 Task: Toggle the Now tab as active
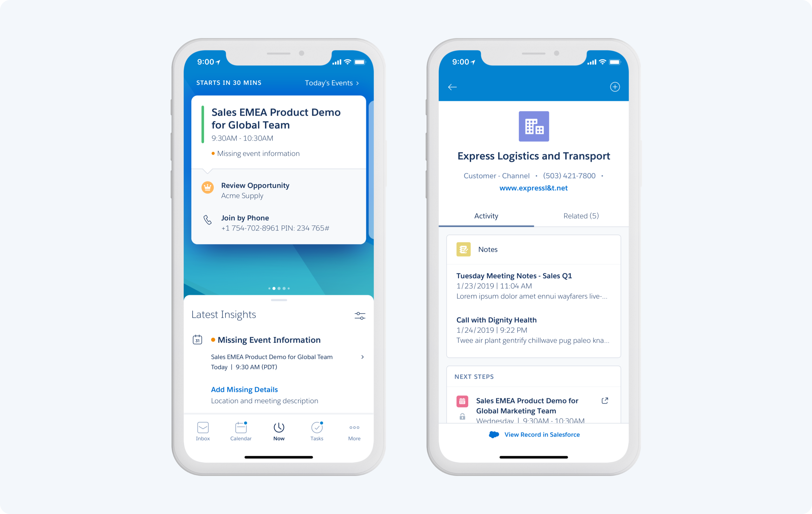(278, 432)
